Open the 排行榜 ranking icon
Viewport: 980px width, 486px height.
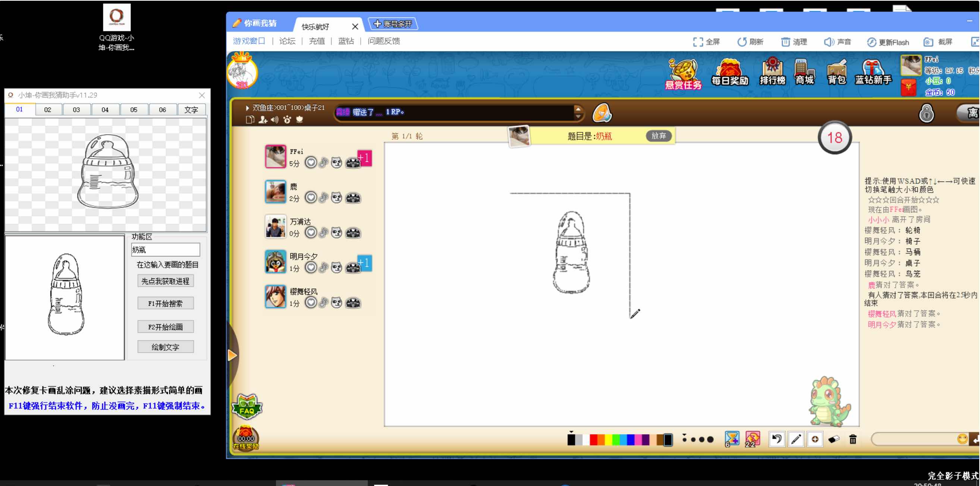click(772, 72)
